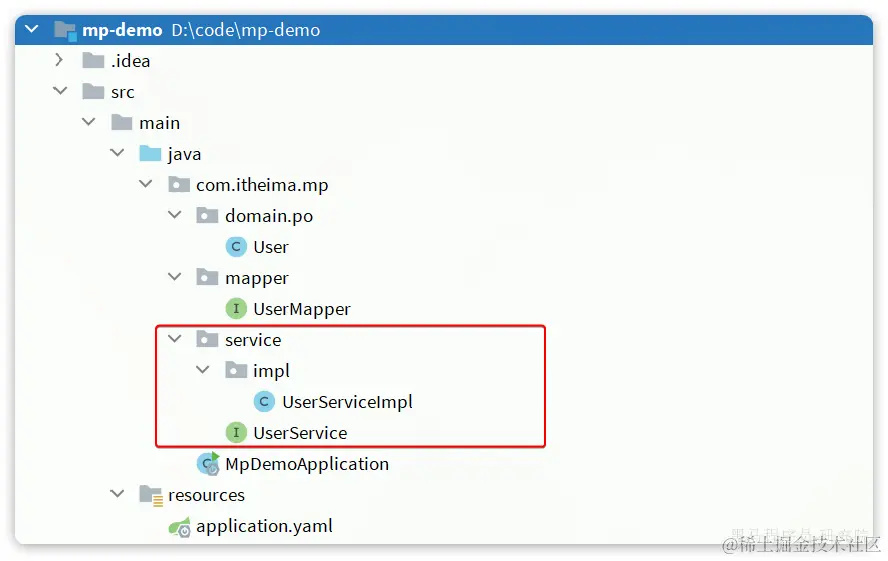Open the UserServiceImpl class file
The width and height of the screenshot is (888, 561).
(347, 402)
